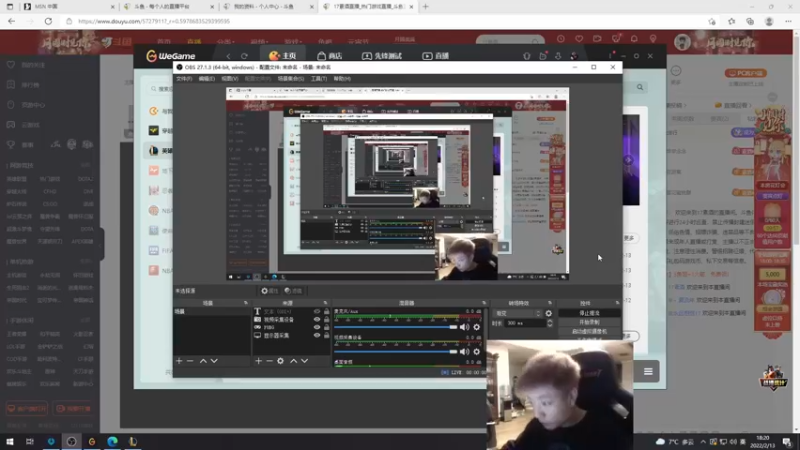
Task: Add a new scene in OBS Scenes panel
Action: 179,361
